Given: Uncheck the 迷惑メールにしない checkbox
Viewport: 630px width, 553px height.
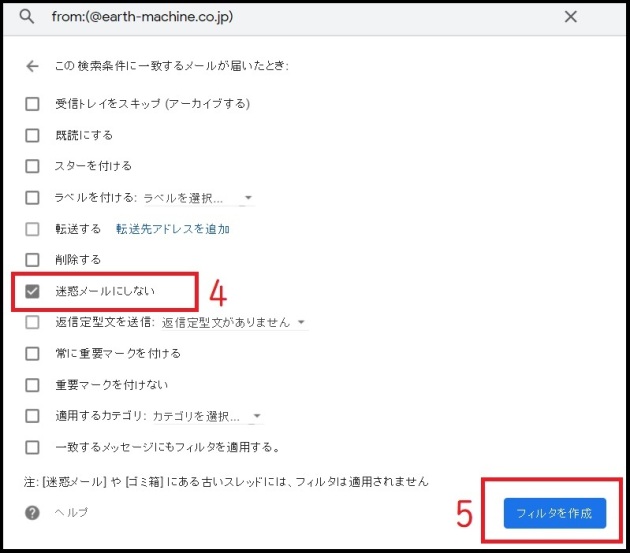Looking at the screenshot, I should [x=32, y=291].
